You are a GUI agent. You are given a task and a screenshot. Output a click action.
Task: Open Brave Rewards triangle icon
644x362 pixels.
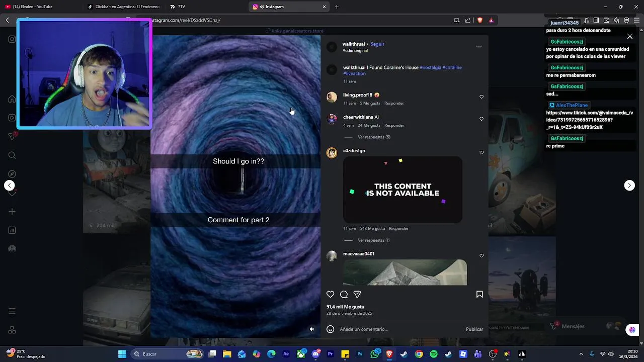pos(491,20)
